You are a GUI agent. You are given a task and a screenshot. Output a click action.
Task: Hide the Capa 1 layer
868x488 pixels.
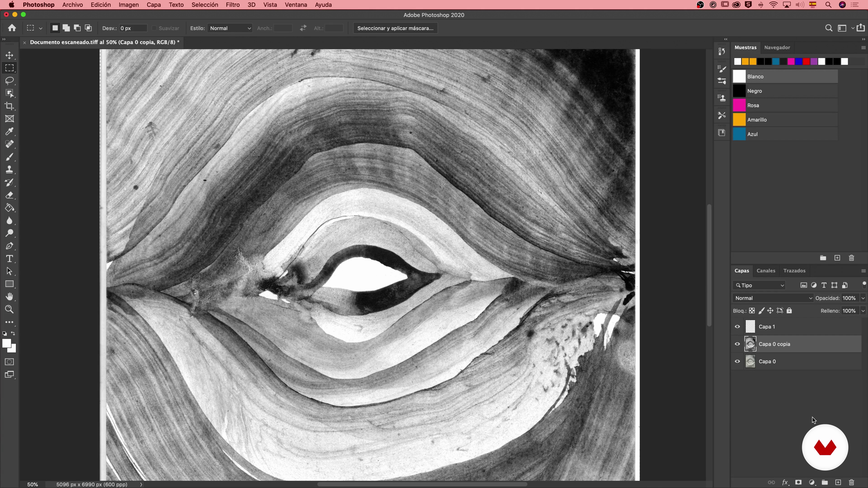tap(737, 327)
